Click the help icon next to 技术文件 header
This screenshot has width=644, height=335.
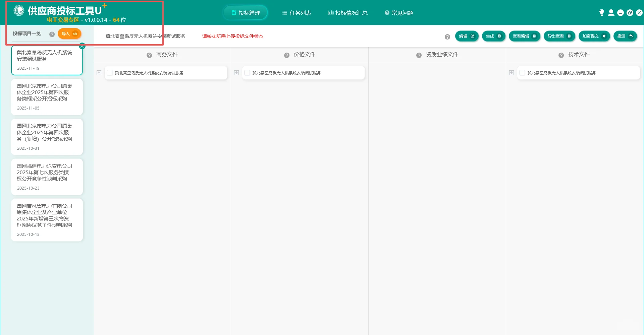[x=560, y=55]
